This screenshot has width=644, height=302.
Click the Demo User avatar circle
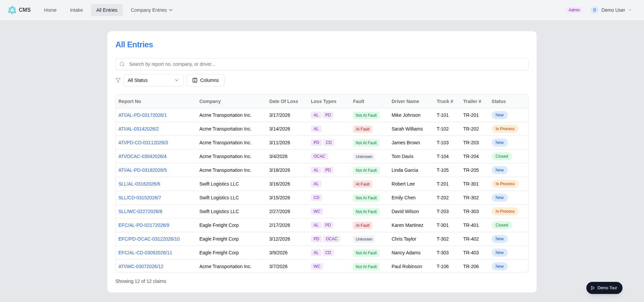coord(595,10)
